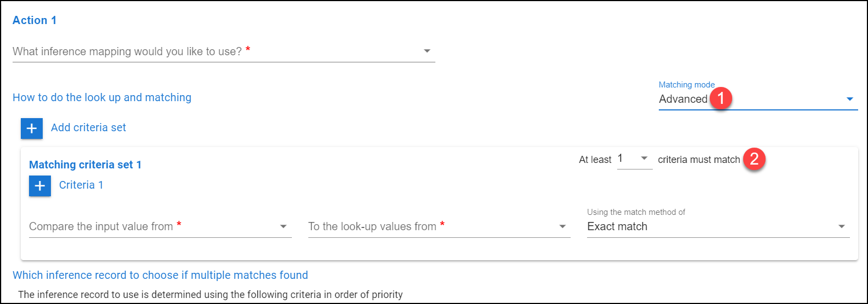Expand the Matching mode dropdown arrow

pyautogui.click(x=850, y=99)
